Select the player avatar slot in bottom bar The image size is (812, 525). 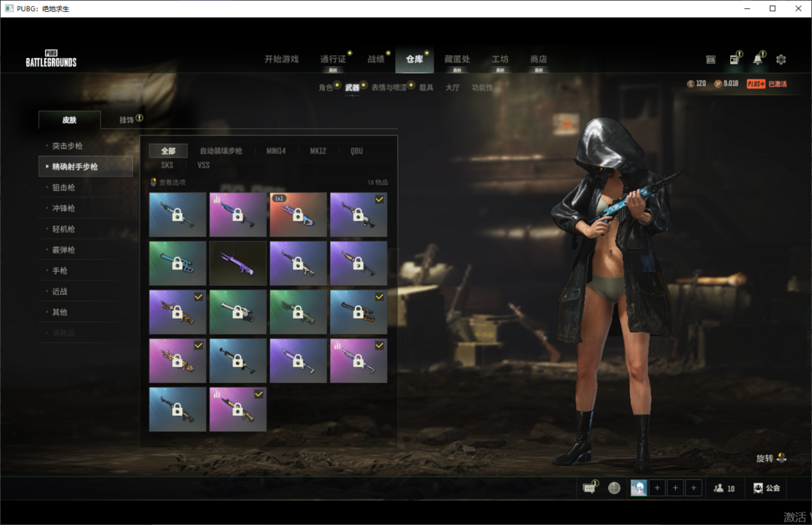638,488
